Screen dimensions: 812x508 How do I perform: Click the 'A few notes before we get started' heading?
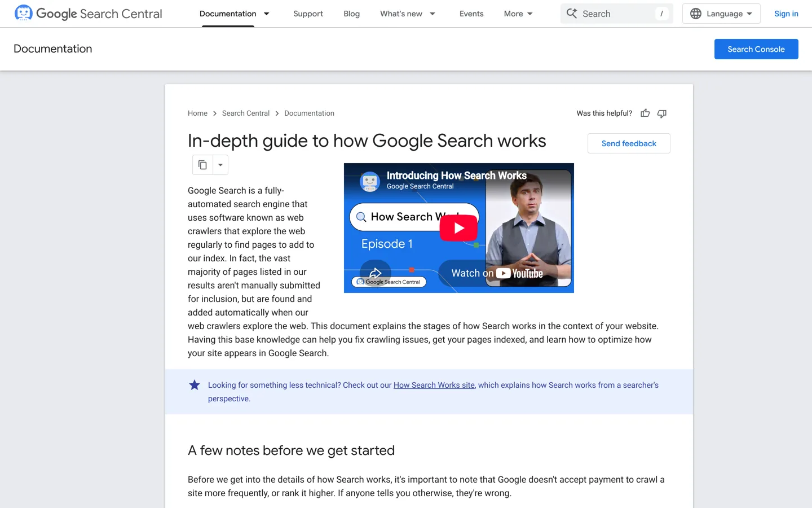point(291,450)
